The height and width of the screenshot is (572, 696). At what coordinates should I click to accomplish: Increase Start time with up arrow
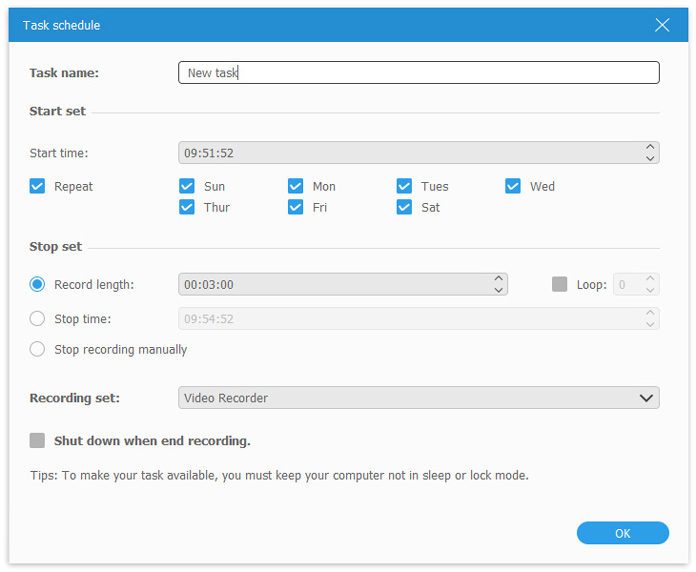[651, 147]
